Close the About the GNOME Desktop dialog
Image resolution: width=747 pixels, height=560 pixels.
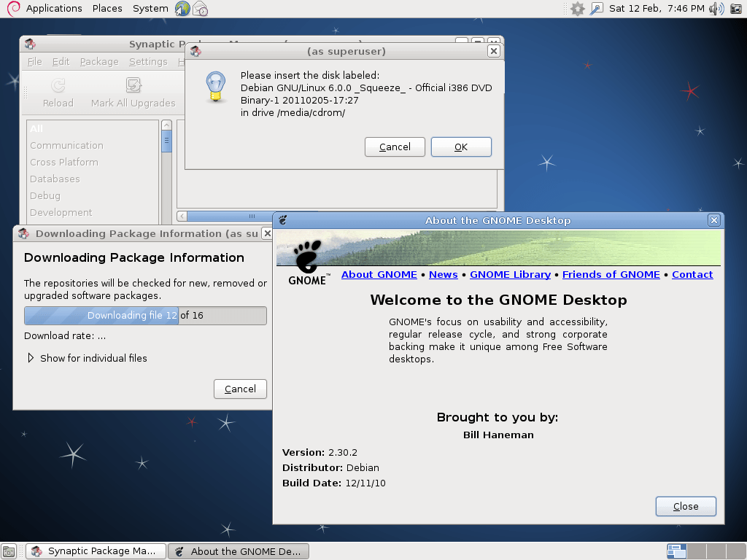(x=713, y=219)
